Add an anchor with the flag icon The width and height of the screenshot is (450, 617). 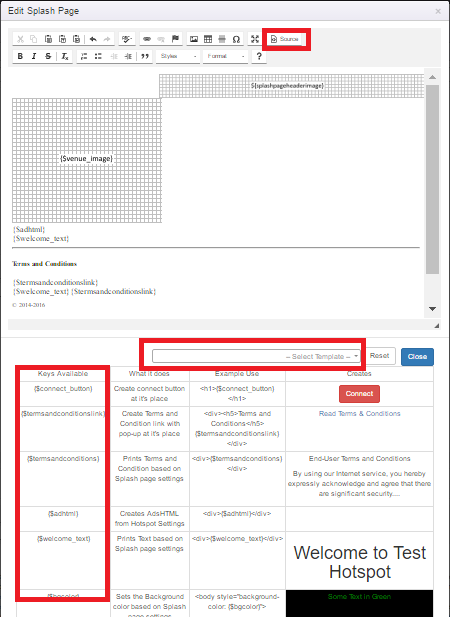coord(175,39)
